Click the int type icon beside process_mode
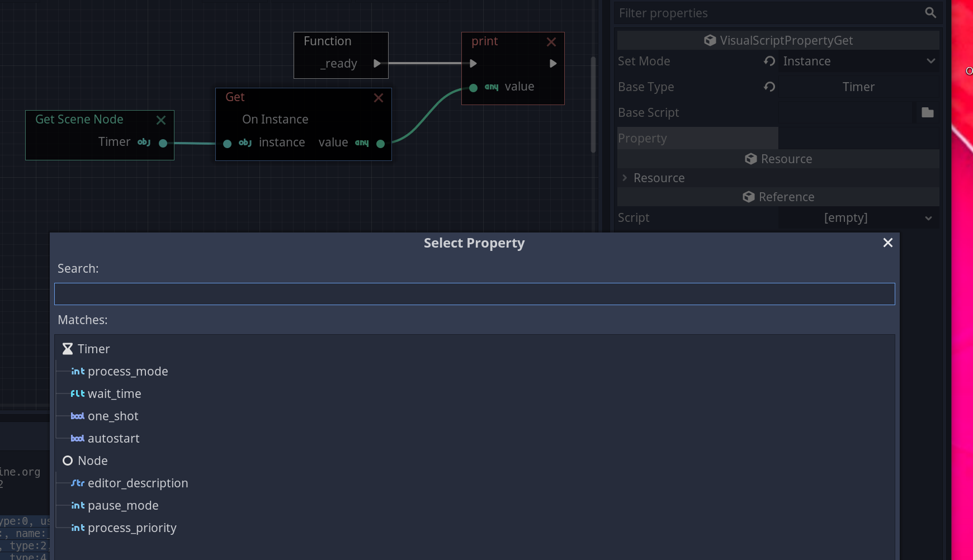The height and width of the screenshot is (560, 973). 77,371
